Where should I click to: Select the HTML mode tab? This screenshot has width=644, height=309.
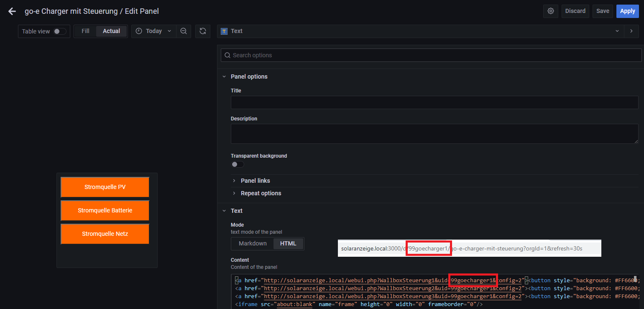288,244
